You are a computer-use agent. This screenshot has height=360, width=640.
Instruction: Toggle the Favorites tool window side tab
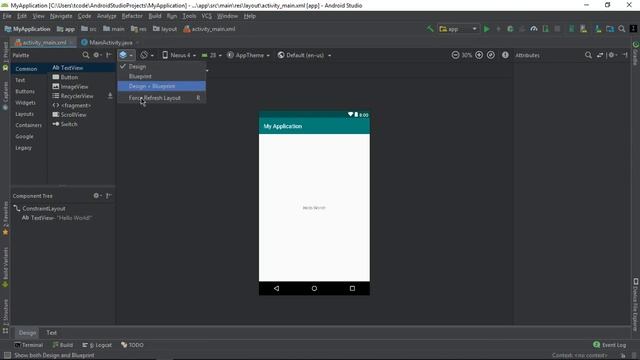coord(5,218)
